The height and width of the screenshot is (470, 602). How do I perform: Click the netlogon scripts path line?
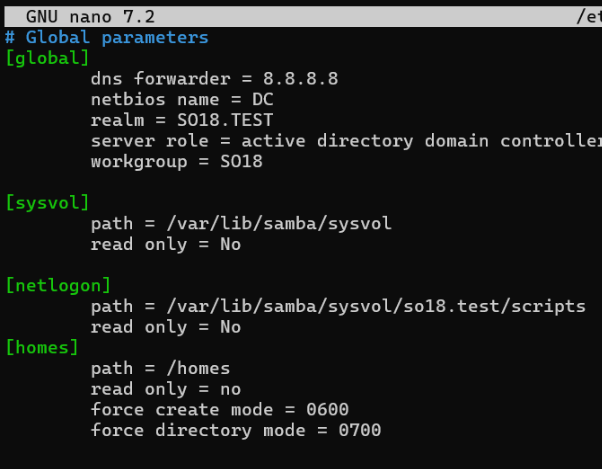pyautogui.click(x=338, y=306)
